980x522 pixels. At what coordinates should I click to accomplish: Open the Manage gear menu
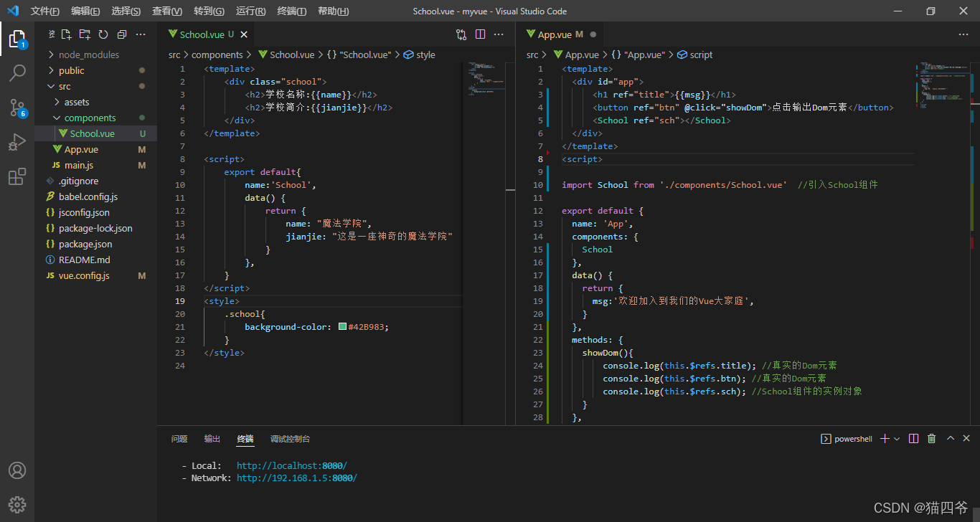click(17, 504)
